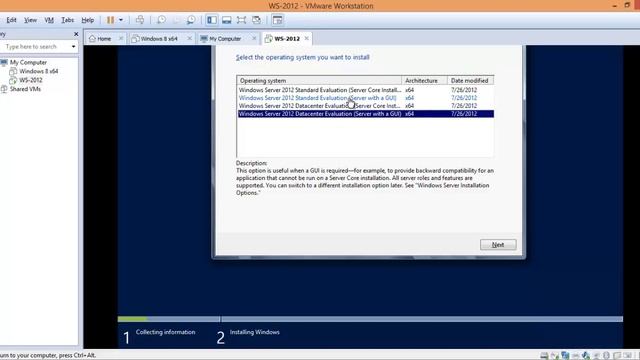
Task: Choose Datacenter Evaluation (Server Core Installation) row
Action: (x=365, y=106)
